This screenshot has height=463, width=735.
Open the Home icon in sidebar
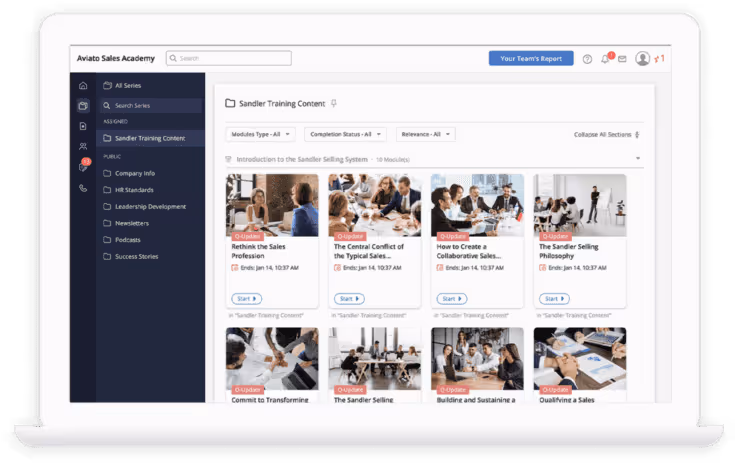pyautogui.click(x=83, y=85)
